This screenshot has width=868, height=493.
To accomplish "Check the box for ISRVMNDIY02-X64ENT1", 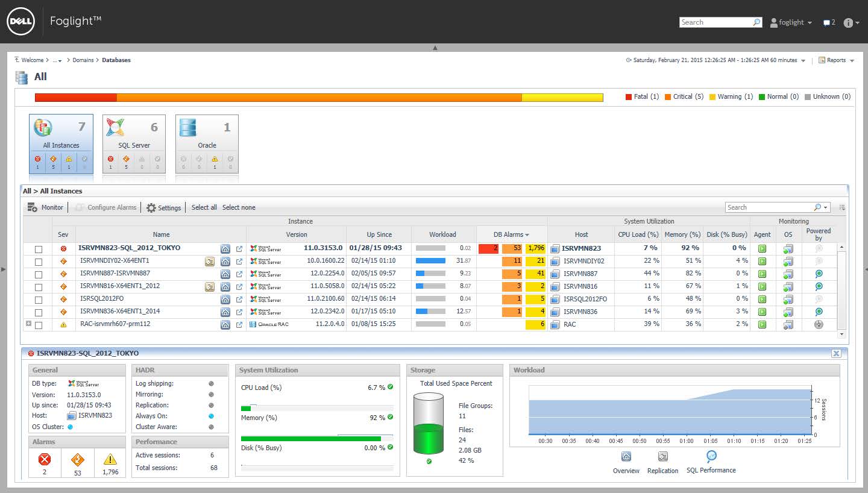I will pos(39,262).
